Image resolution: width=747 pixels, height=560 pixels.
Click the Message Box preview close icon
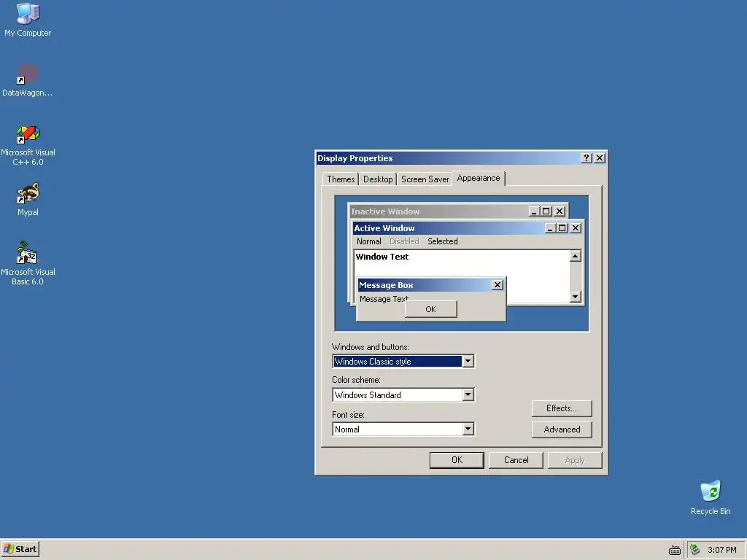coord(498,285)
